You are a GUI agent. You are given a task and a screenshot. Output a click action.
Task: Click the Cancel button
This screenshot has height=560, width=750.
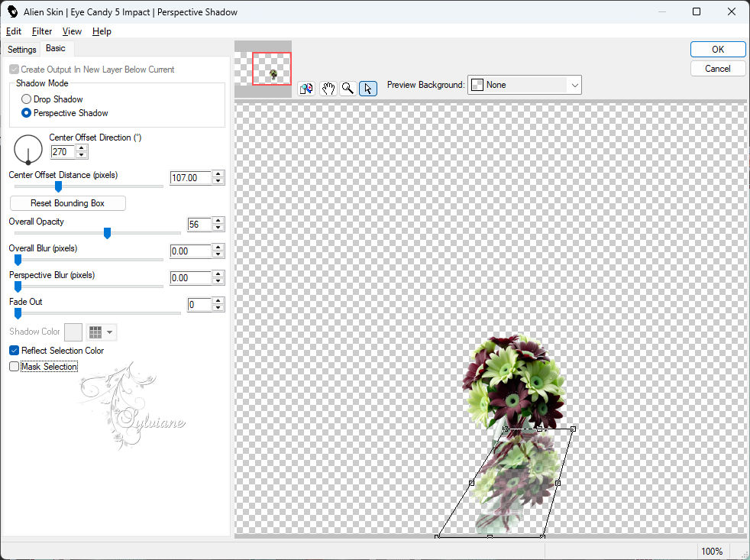pos(717,69)
